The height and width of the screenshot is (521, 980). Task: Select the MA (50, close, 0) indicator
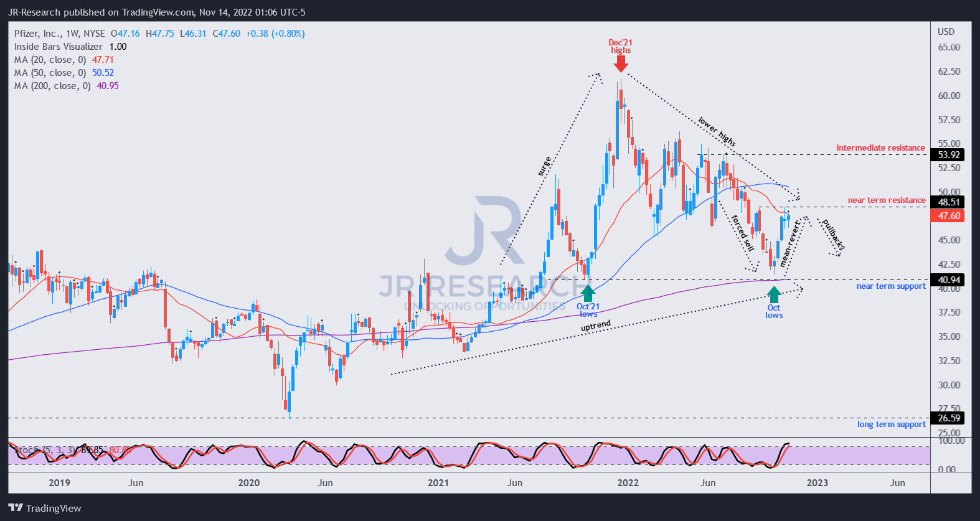point(50,73)
